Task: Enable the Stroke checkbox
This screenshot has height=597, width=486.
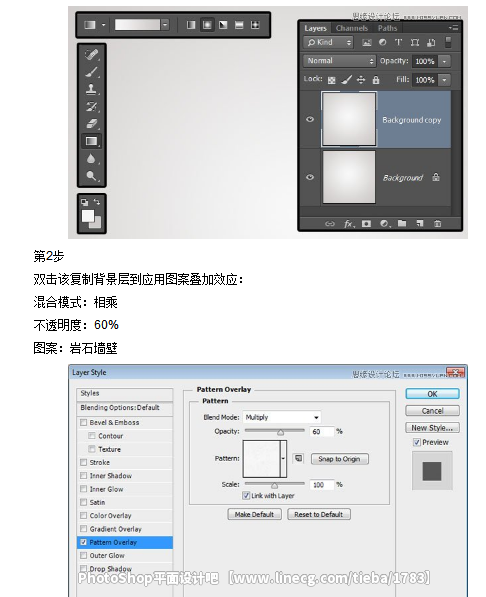Action: coord(83,462)
